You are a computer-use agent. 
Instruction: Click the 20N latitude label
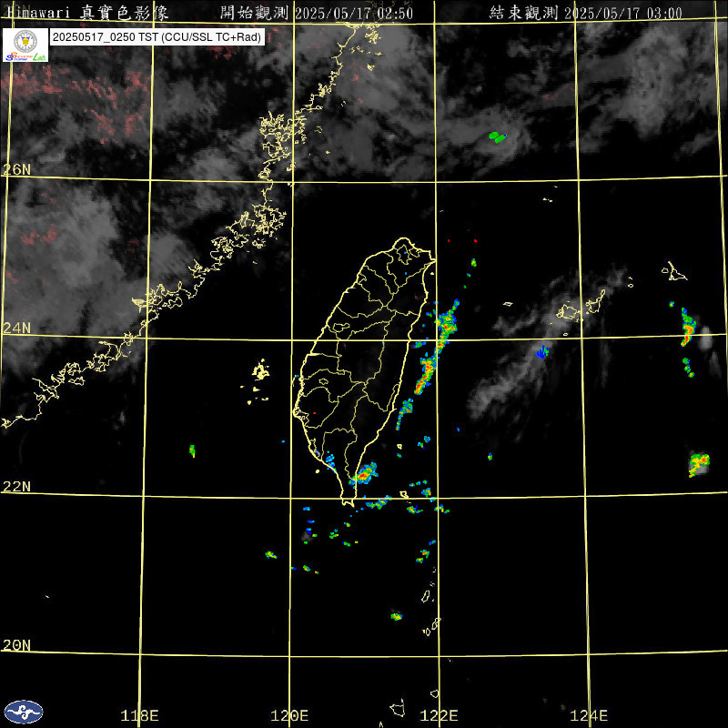[16, 645]
